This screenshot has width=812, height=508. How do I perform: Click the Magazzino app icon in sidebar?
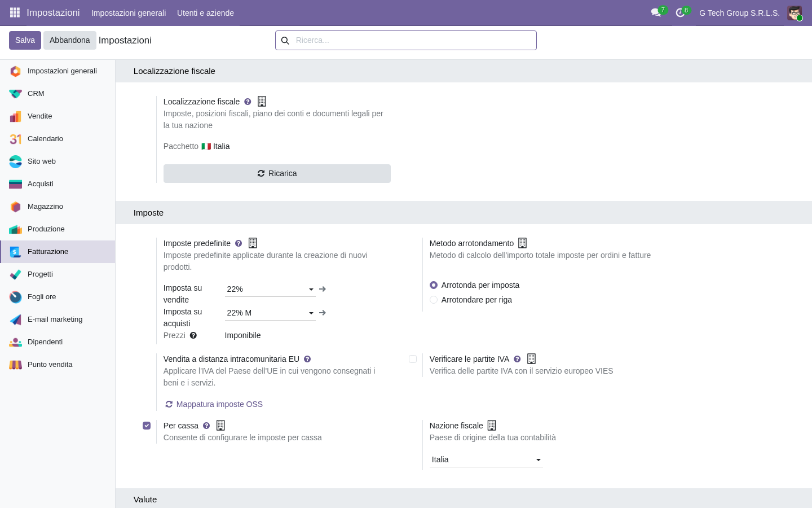coord(16,207)
